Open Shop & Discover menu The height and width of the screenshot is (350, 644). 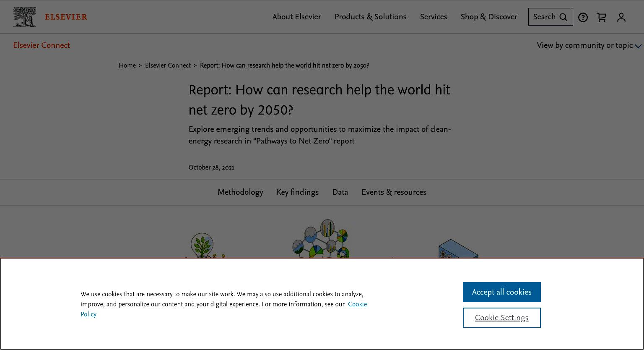[x=489, y=17]
